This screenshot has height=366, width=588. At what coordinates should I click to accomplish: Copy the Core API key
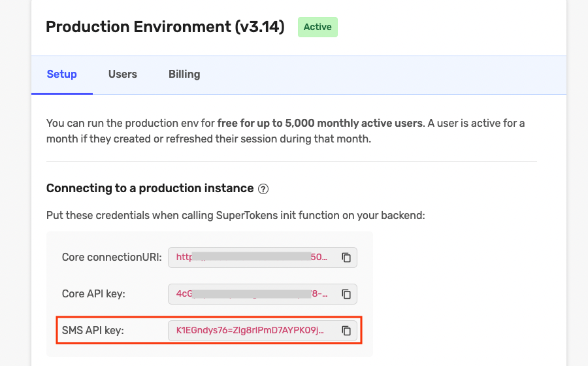[346, 294]
